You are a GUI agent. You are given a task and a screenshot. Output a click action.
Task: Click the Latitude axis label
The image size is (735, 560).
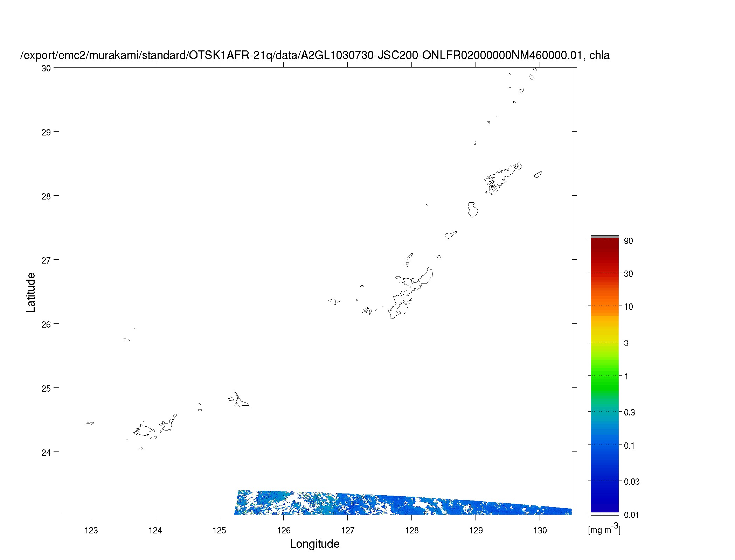(31, 292)
